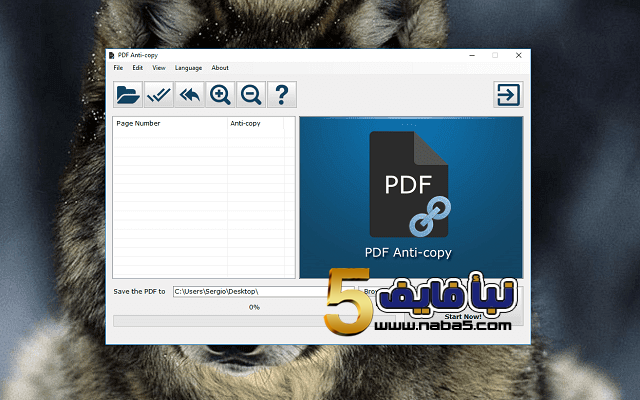Open the About menu
The width and height of the screenshot is (640, 400).
(x=220, y=68)
